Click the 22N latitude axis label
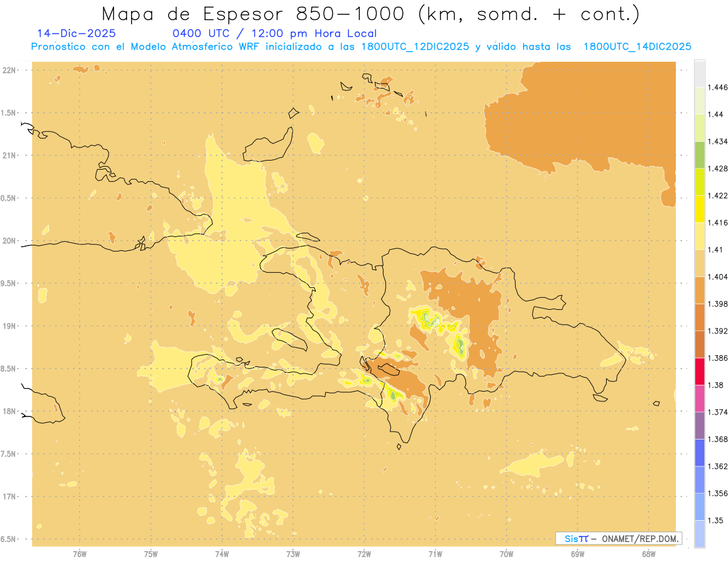 [9, 70]
